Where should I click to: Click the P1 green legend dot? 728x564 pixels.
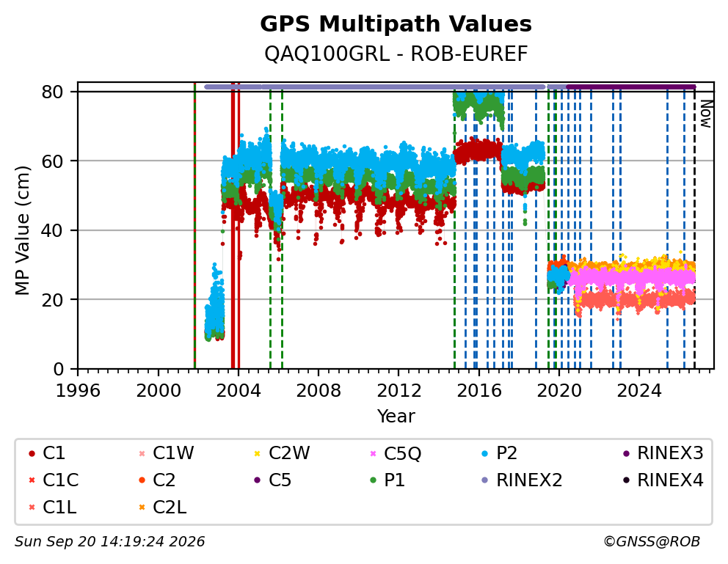click(x=373, y=480)
